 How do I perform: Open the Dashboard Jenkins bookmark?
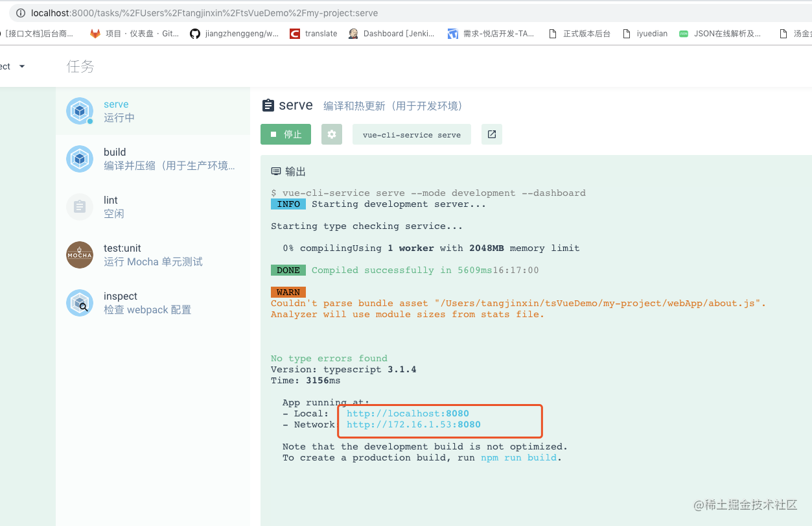[392, 34]
